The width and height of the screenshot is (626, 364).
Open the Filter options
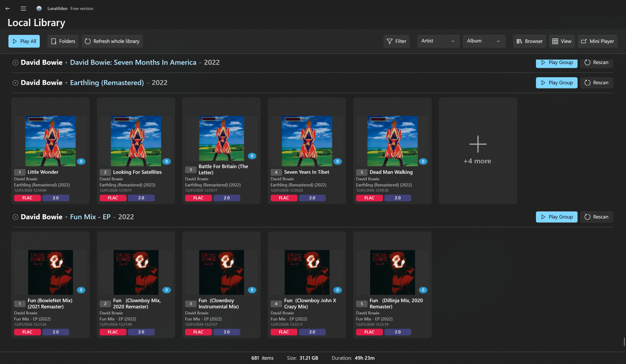pyautogui.click(x=396, y=41)
